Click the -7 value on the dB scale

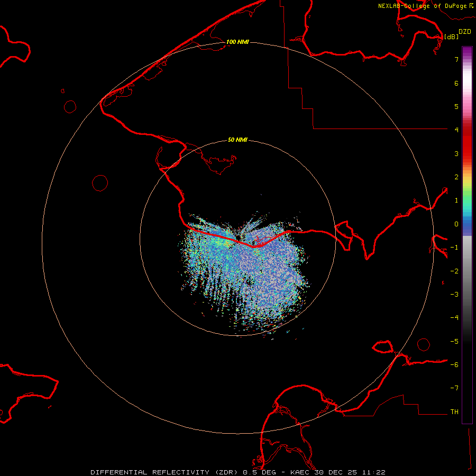[x=454, y=388]
